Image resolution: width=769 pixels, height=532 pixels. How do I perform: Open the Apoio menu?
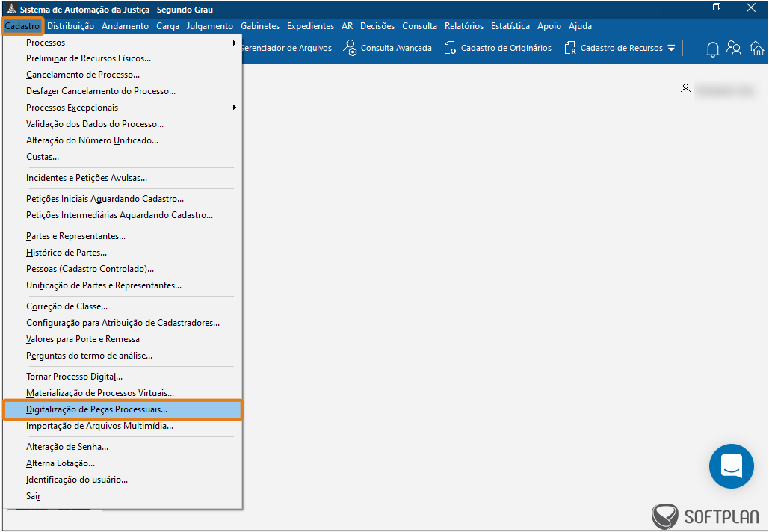pyautogui.click(x=549, y=26)
